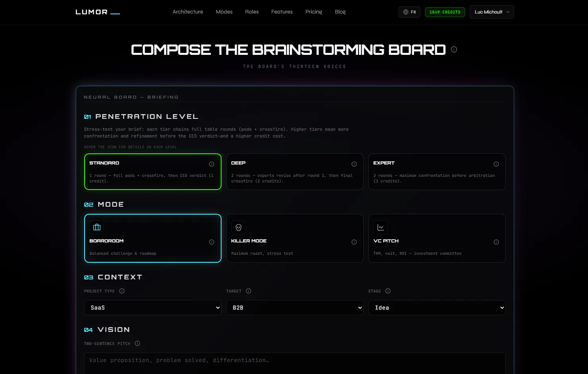The width and height of the screenshot is (588, 374).
Task: Click the briefcase icon on Boardroom card
Action: click(97, 227)
